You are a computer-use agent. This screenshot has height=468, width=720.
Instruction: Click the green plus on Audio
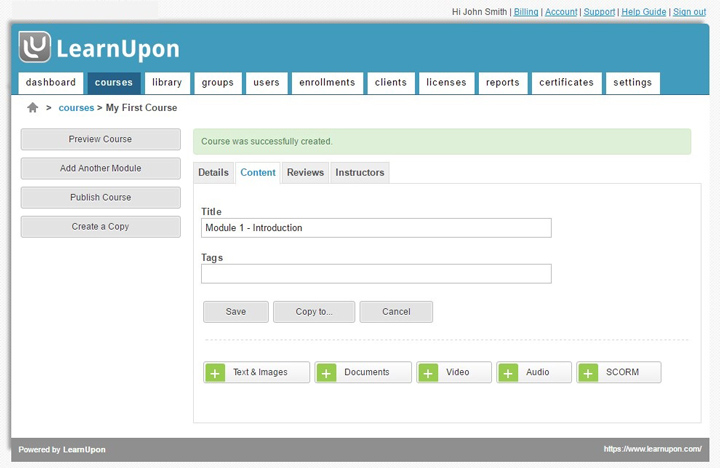pyautogui.click(x=508, y=372)
